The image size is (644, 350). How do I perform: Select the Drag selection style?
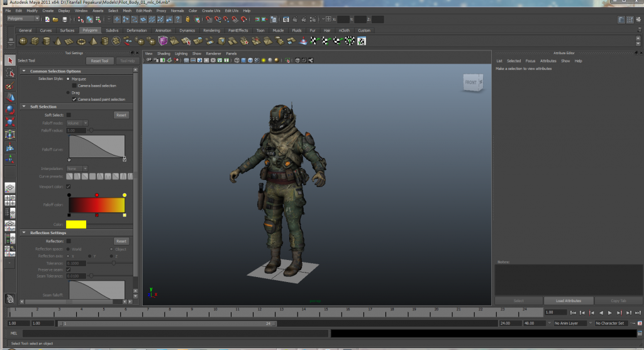click(69, 93)
